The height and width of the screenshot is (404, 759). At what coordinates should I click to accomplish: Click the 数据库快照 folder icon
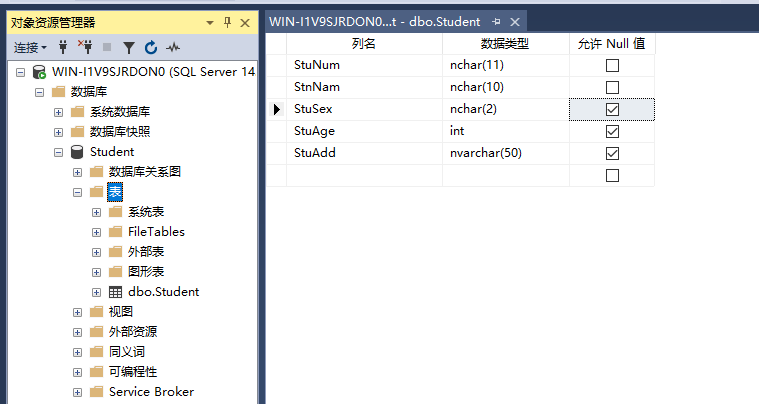tap(77, 132)
